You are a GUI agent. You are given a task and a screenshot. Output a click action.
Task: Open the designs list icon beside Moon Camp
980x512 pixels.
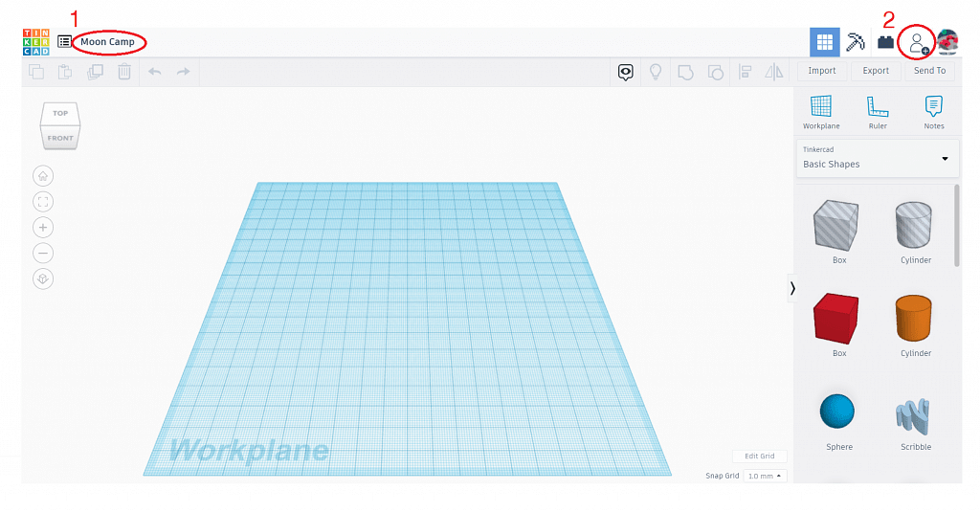64,42
